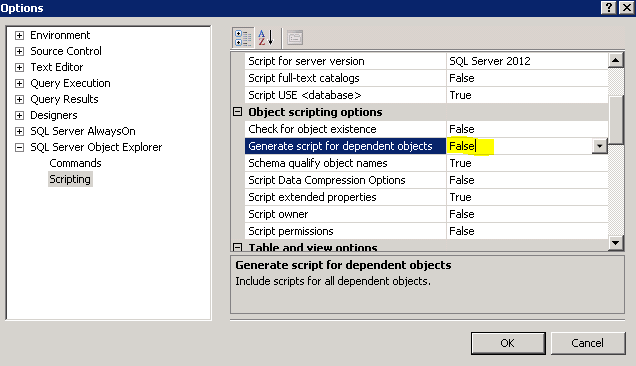
Task: Collapse the Object scripting options section
Action: pyautogui.click(x=238, y=112)
